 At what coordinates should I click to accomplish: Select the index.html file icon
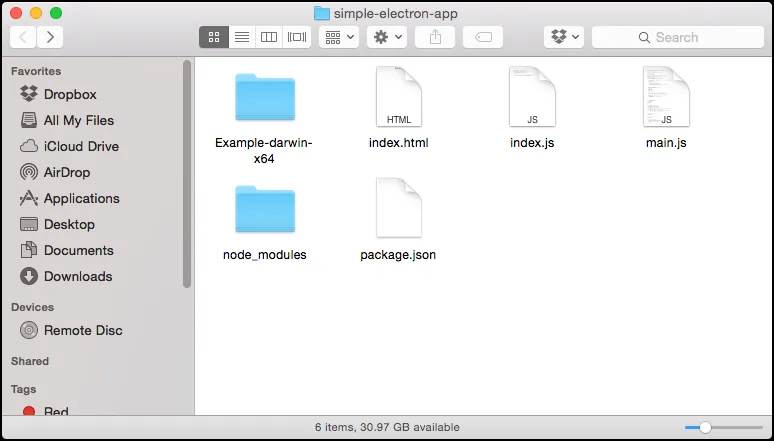399,97
